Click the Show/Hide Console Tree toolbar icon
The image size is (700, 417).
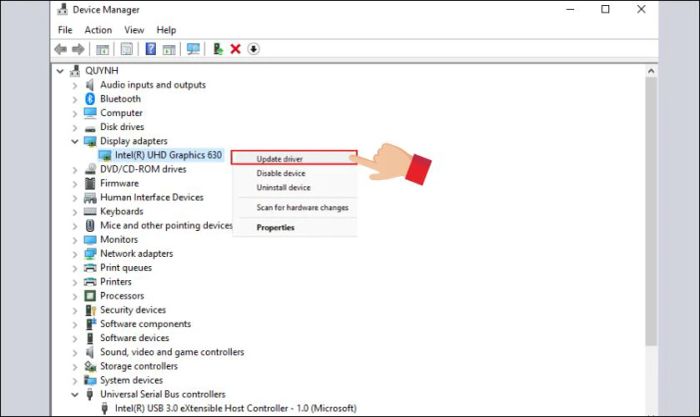click(103, 49)
